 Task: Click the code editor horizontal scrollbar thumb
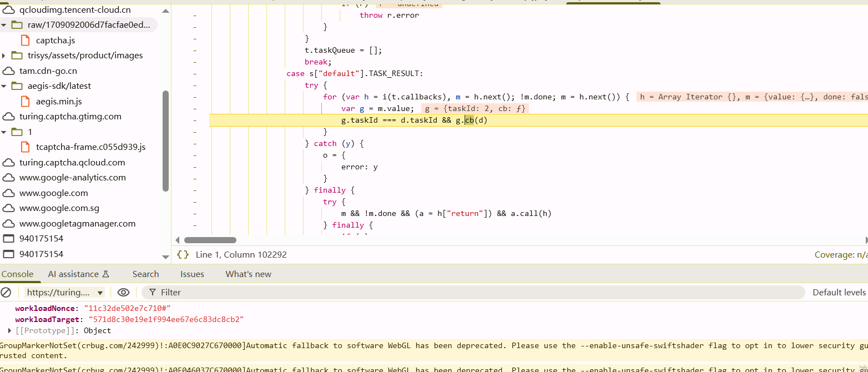coord(210,240)
